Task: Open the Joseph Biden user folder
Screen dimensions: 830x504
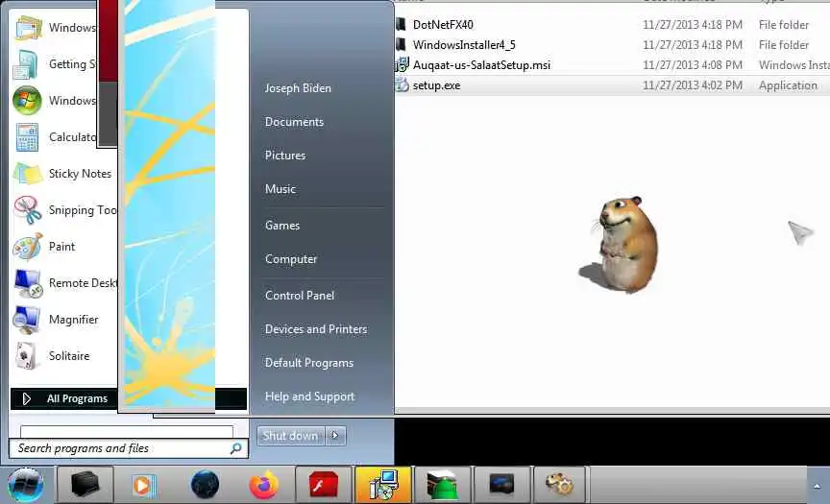Action: [298, 88]
